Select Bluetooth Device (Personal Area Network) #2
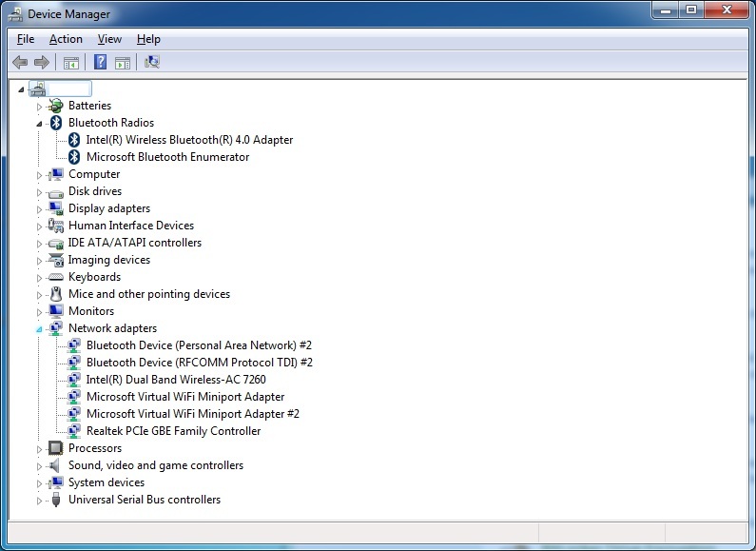 (199, 345)
